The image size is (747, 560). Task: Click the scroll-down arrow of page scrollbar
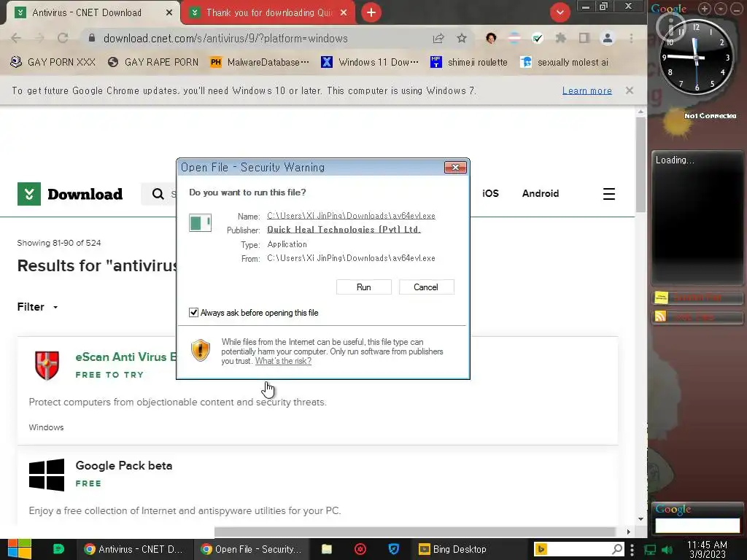pyautogui.click(x=640, y=518)
